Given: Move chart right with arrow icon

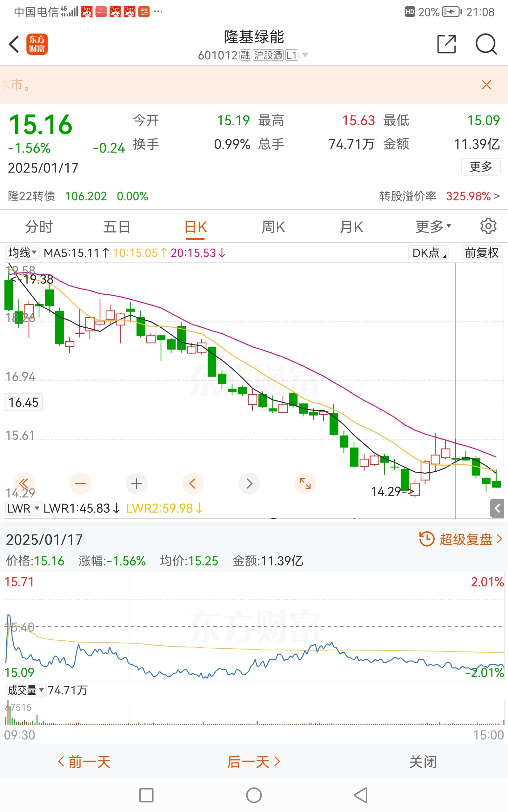Looking at the screenshot, I should click(x=249, y=483).
